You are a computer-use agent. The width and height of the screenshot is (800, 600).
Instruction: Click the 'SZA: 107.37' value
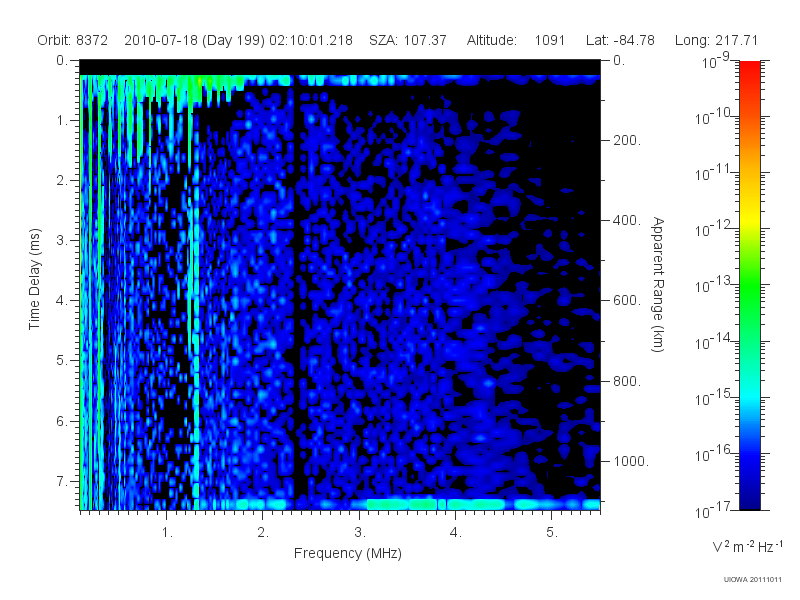coord(408,40)
